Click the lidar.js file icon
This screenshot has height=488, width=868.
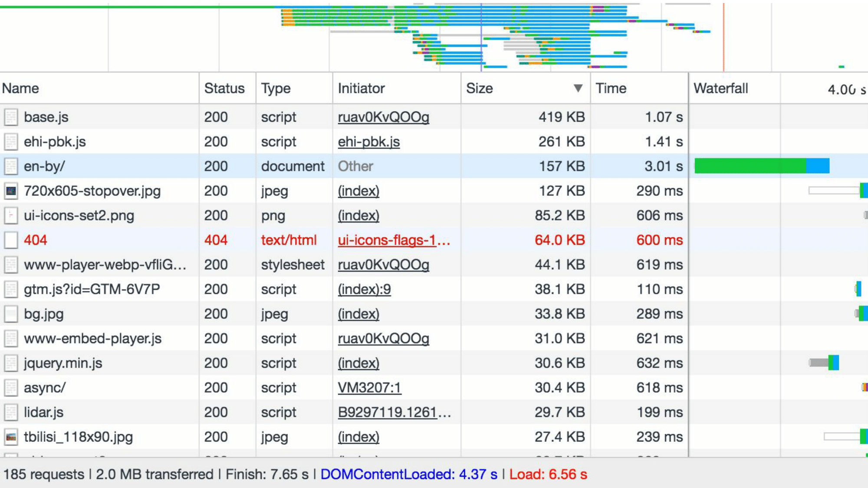[x=11, y=413]
